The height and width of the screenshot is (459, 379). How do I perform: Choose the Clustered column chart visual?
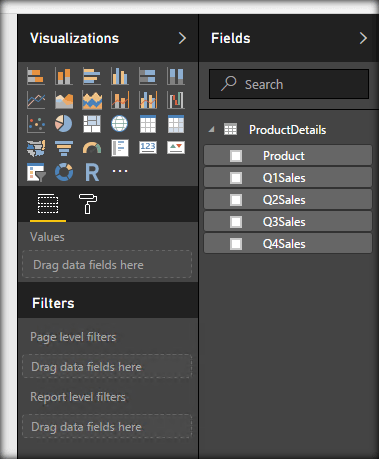(120, 76)
